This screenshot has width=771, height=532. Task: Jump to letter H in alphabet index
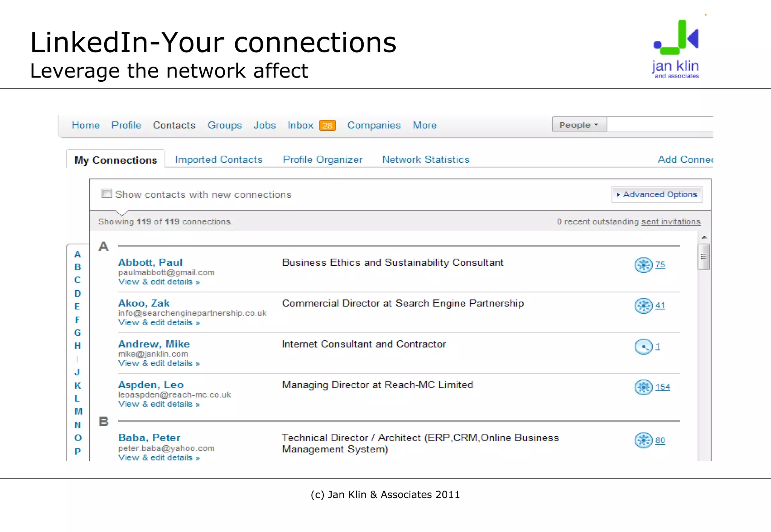click(78, 346)
